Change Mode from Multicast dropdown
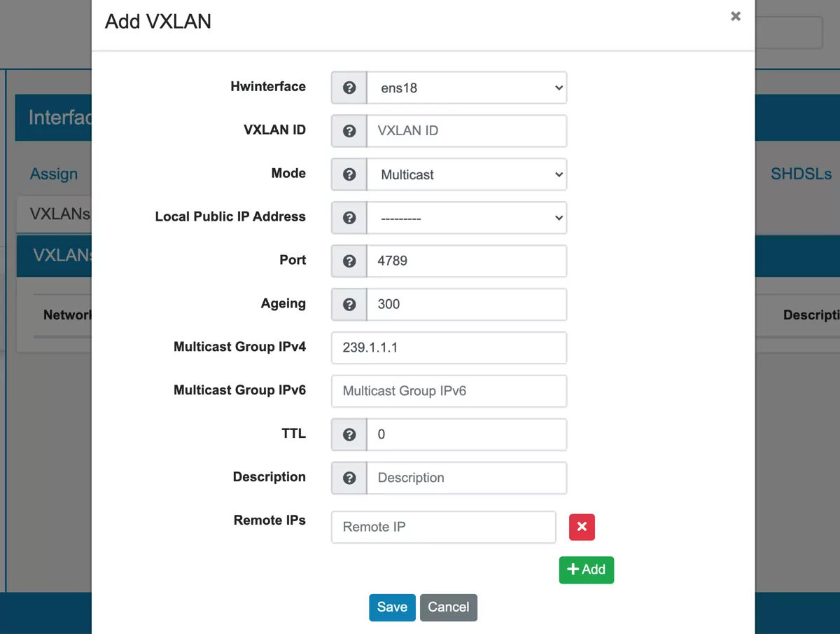 coord(467,174)
